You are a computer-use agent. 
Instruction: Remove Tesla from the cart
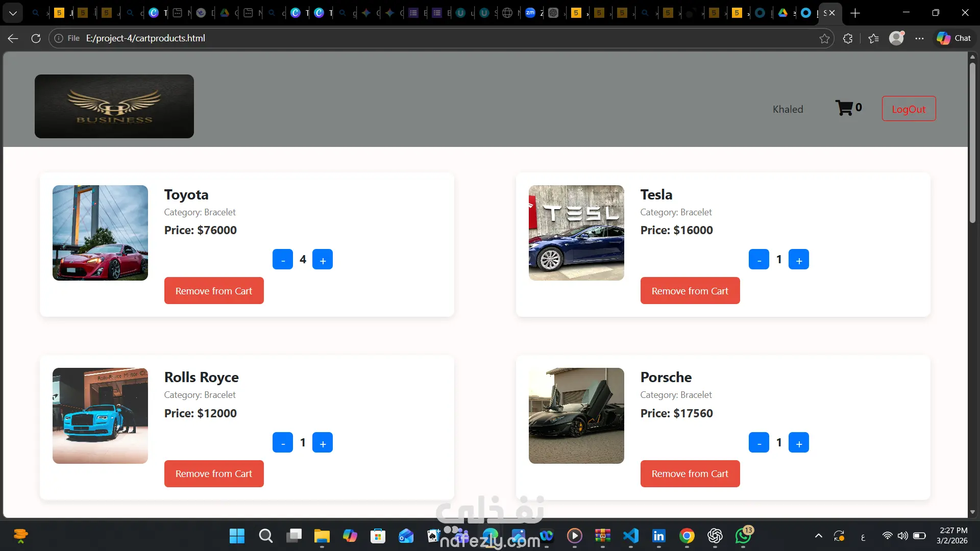click(690, 291)
